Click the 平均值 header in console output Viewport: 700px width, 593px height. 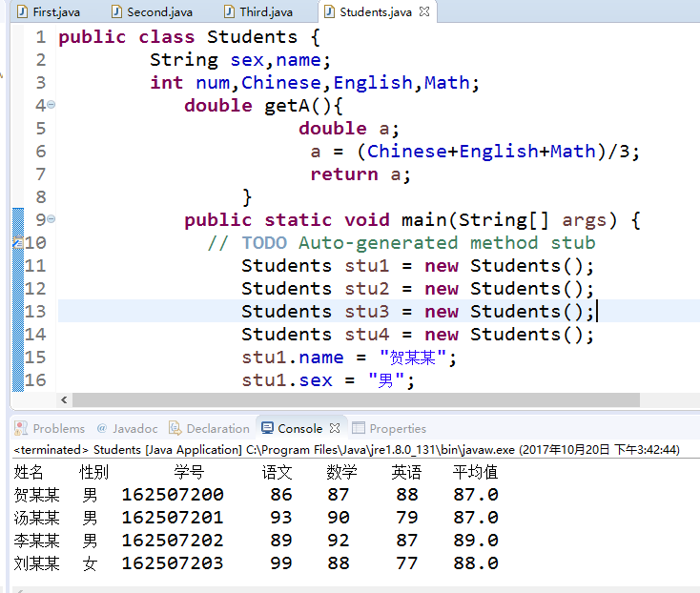pyautogui.click(x=476, y=472)
